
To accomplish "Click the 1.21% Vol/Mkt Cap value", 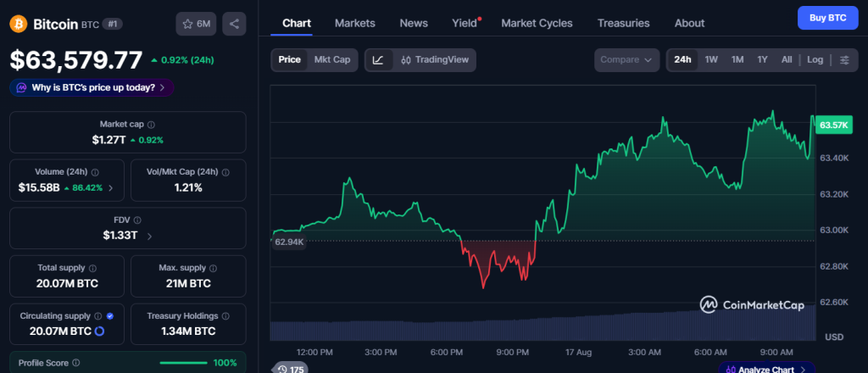I will click(188, 188).
